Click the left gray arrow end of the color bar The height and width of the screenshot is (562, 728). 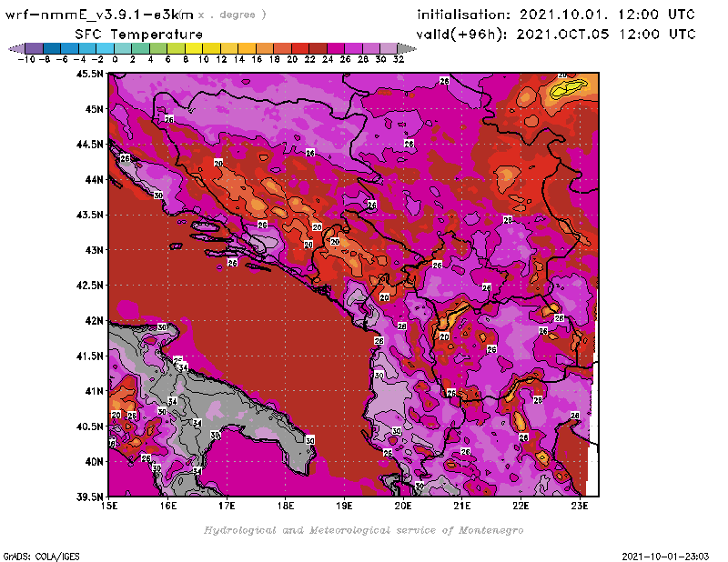(x=15, y=47)
